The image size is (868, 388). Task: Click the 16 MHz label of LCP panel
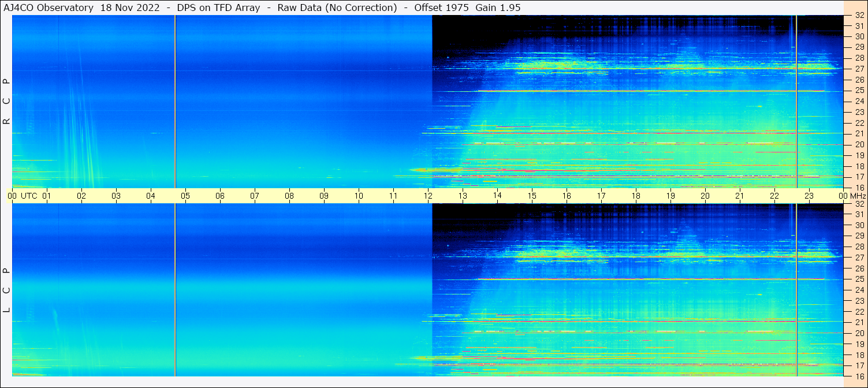(x=859, y=376)
